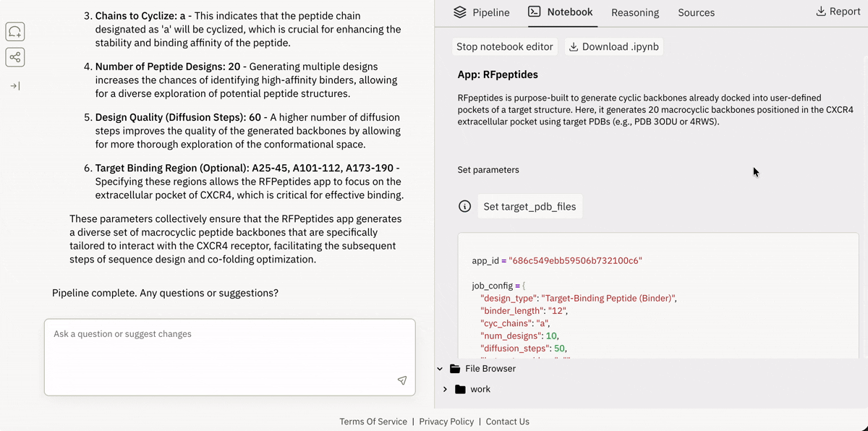Collapse the File Browser section chevron
Image resolution: width=868 pixels, height=431 pixels.
click(440, 369)
